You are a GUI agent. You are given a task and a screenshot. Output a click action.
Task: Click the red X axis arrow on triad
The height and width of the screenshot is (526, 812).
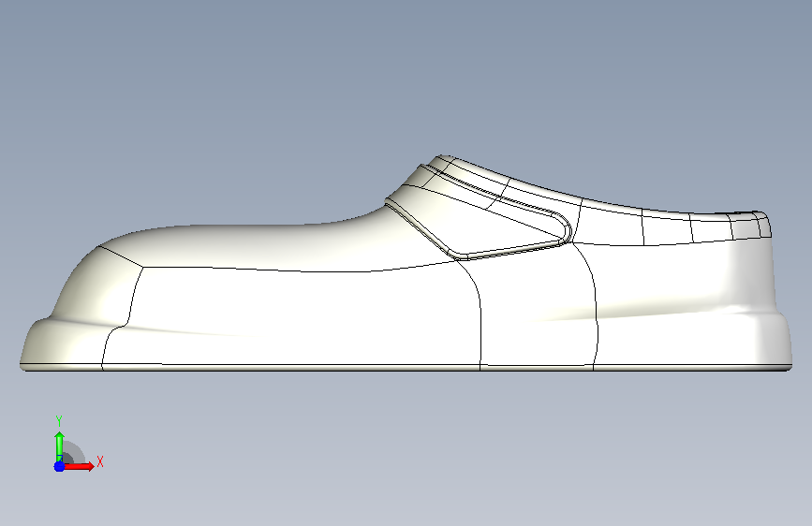(79, 466)
